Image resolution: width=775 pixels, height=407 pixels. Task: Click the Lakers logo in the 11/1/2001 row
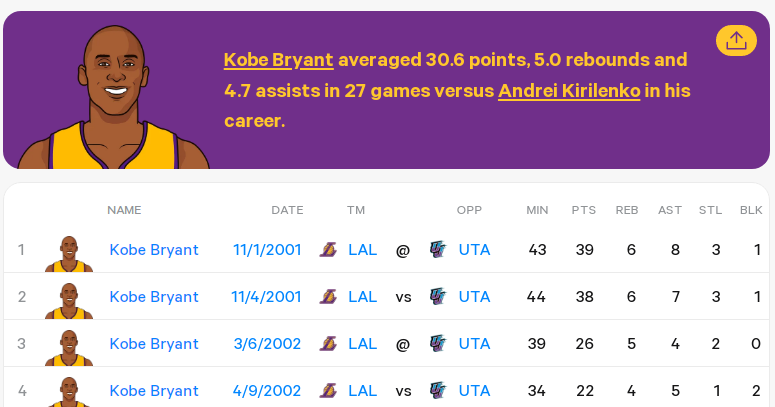pos(328,250)
